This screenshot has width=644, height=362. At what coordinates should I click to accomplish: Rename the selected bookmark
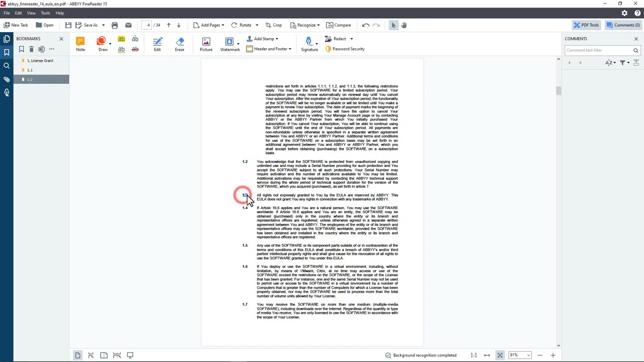pos(41,49)
